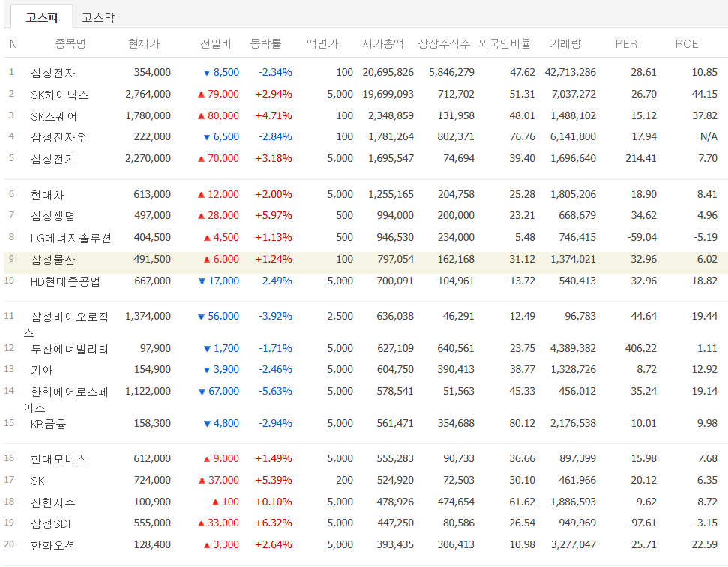This screenshot has height=567, width=728.
Task: Click the 종목명 column header
Action: [x=70, y=43]
